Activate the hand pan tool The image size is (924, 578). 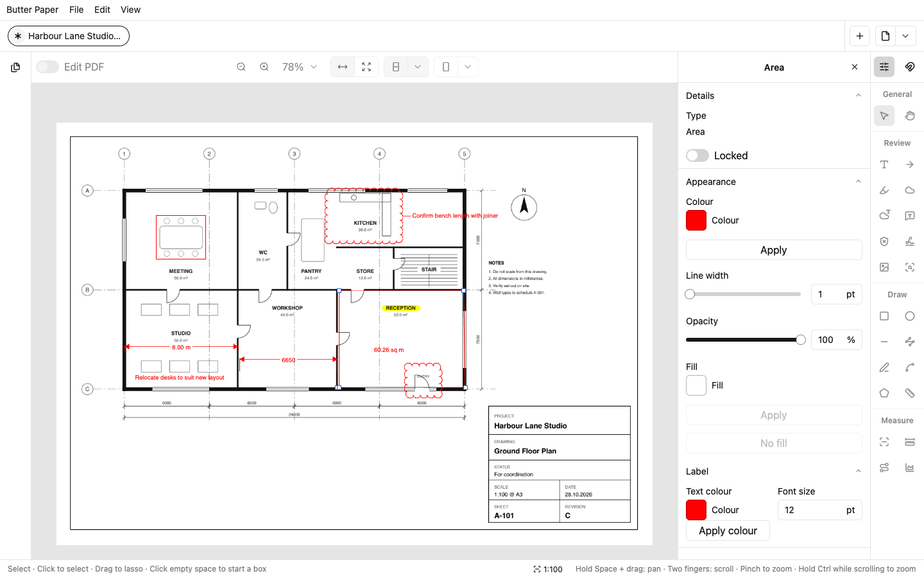pos(910,116)
